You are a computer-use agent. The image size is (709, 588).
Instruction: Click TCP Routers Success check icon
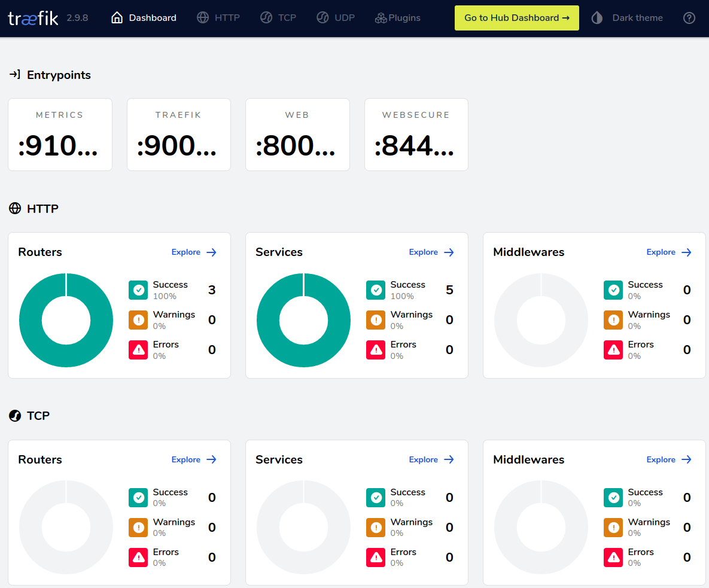coord(138,498)
